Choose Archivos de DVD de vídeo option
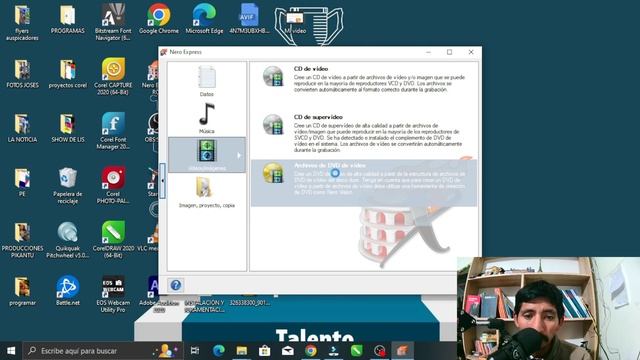The image size is (640, 360). point(363,182)
